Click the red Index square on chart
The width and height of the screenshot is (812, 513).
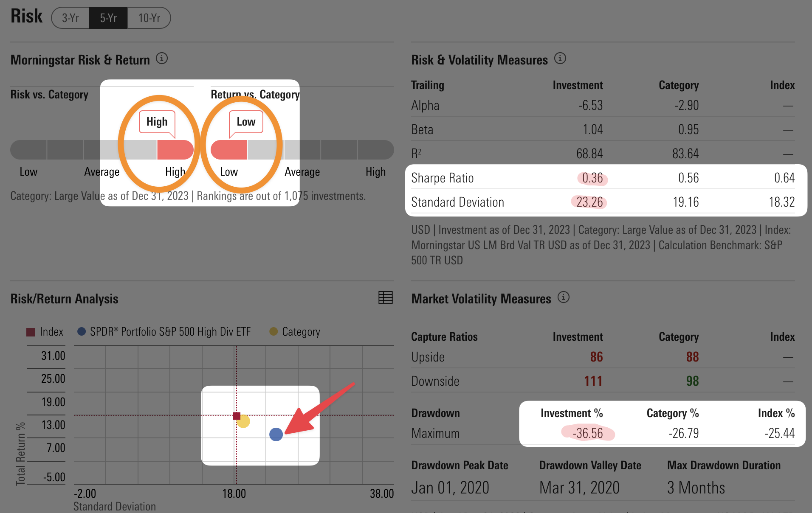coord(237,416)
